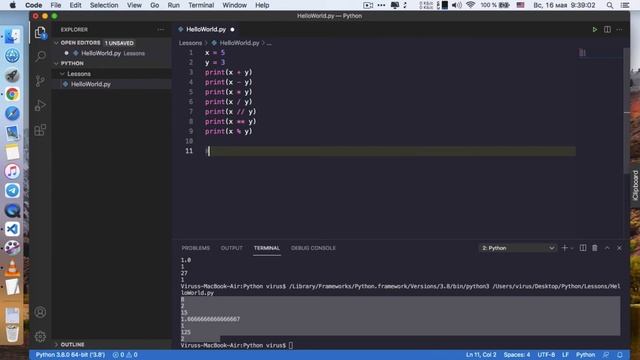Click the feedback icon in status bar

point(606,355)
